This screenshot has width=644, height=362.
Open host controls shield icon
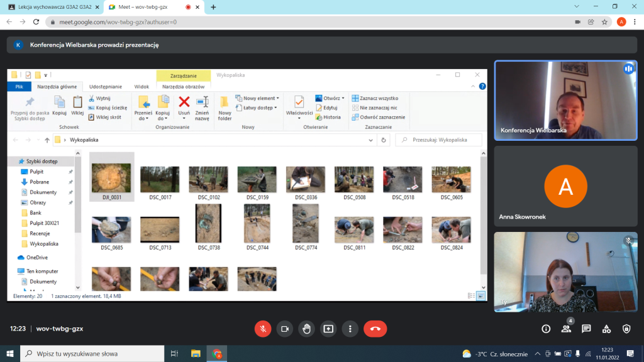coord(626,329)
